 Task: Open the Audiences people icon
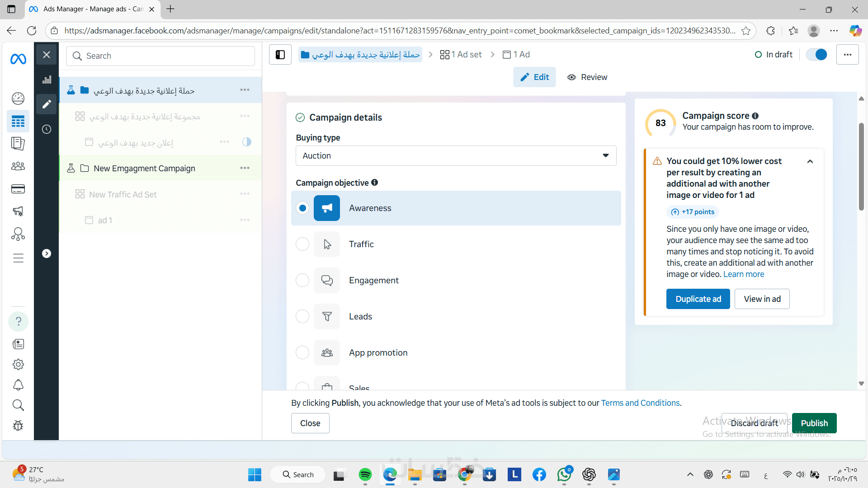coord(18,166)
